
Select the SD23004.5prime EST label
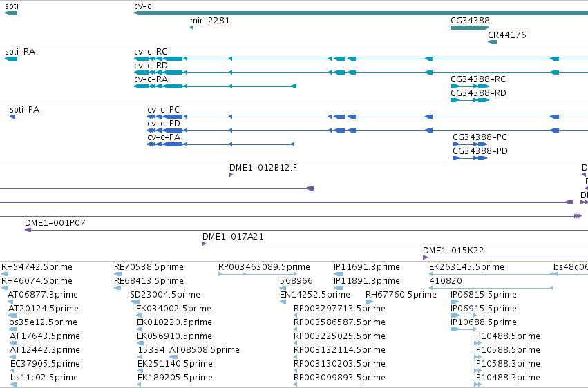165,295
